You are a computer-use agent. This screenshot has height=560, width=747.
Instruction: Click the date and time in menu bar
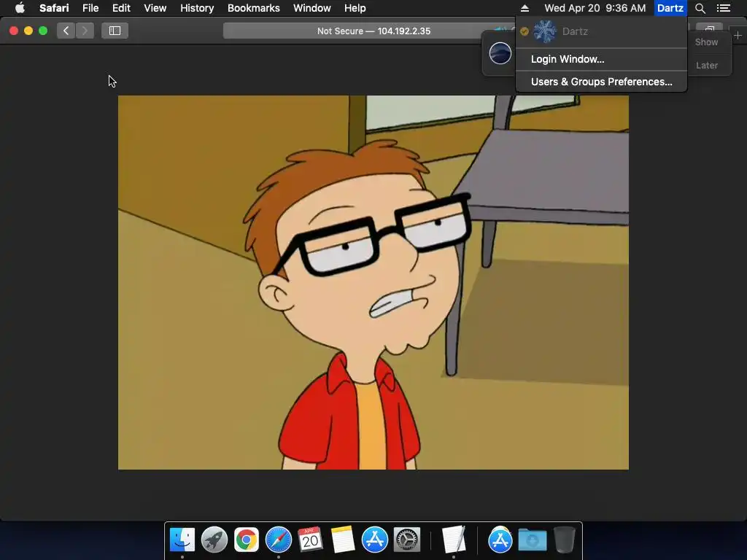(x=595, y=8)
